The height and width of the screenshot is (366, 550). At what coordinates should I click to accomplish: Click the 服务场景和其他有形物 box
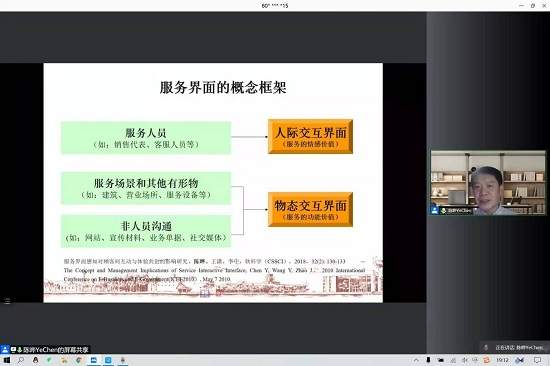(146, 188)
